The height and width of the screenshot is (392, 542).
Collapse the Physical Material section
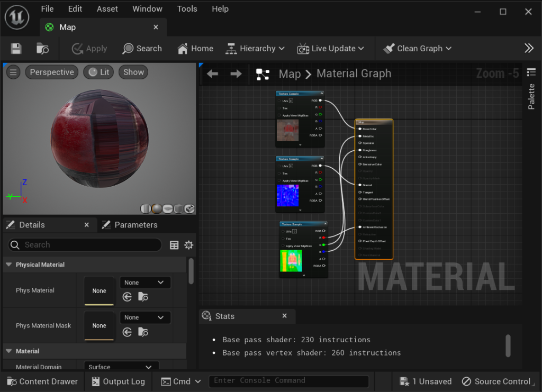(x=8, y=265)
